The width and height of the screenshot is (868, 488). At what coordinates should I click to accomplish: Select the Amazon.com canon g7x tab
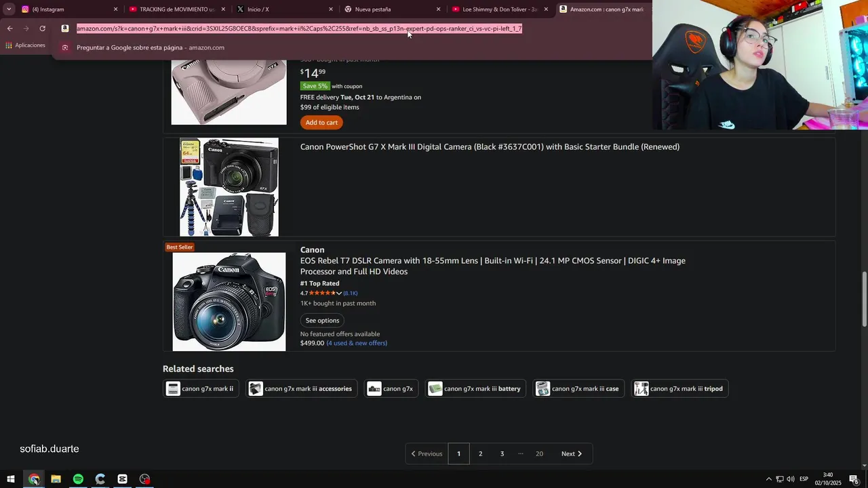pos(602,9)
